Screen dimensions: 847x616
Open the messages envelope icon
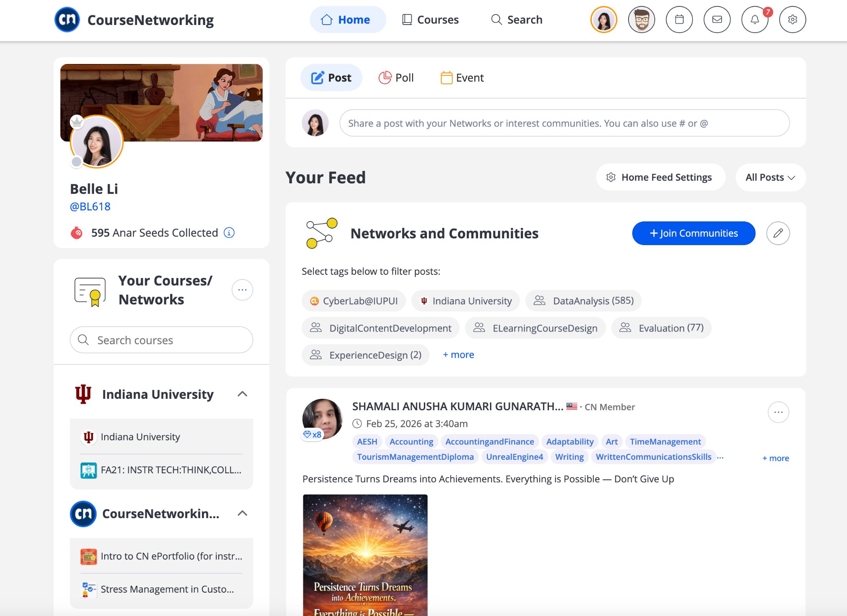(x=717, y=19)
